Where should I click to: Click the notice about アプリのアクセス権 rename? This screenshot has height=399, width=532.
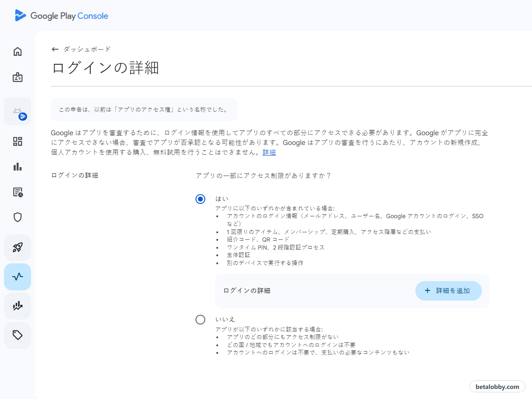click(x=144, y=110)
